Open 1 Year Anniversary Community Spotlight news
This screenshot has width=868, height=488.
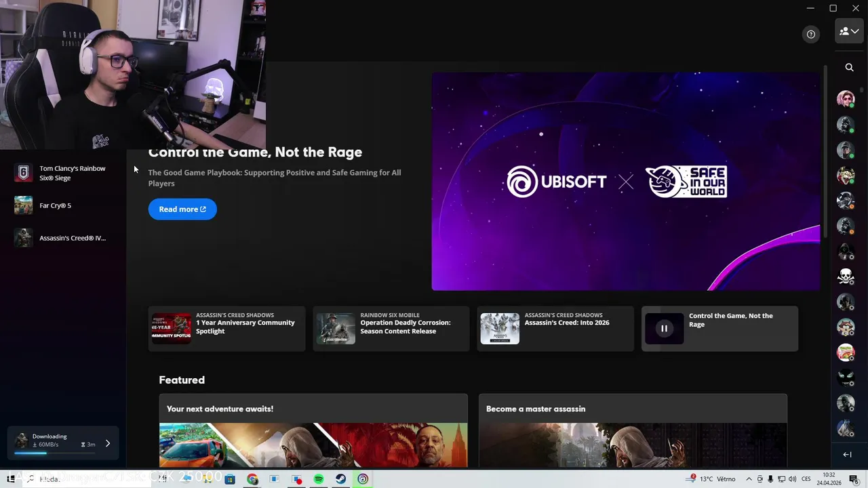coord(226,329)
